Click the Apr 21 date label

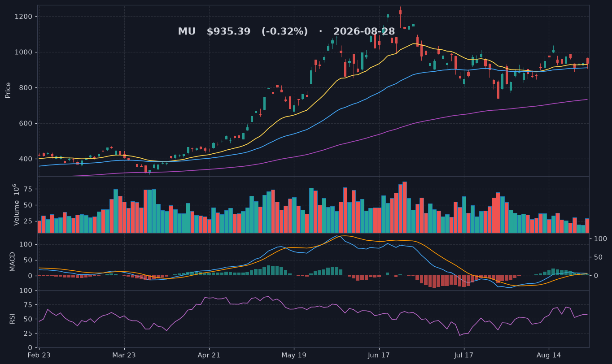point(209,355)
